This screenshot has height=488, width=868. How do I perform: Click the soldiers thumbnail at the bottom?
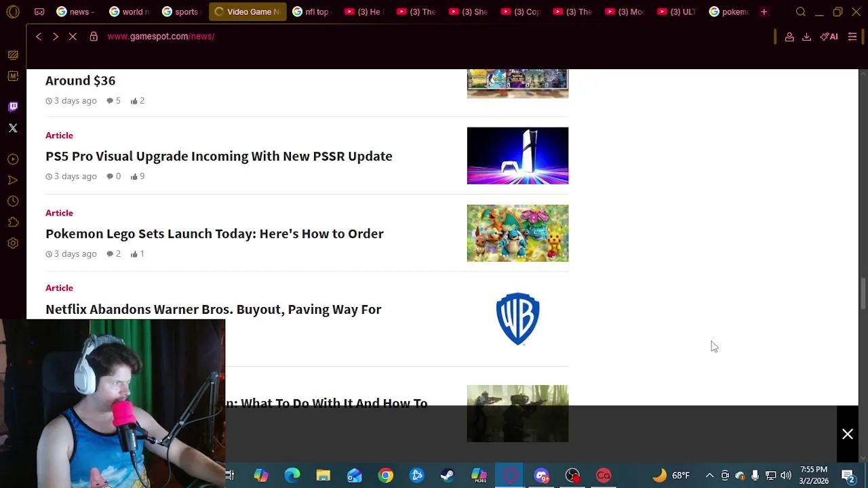(x=517, y=413)
